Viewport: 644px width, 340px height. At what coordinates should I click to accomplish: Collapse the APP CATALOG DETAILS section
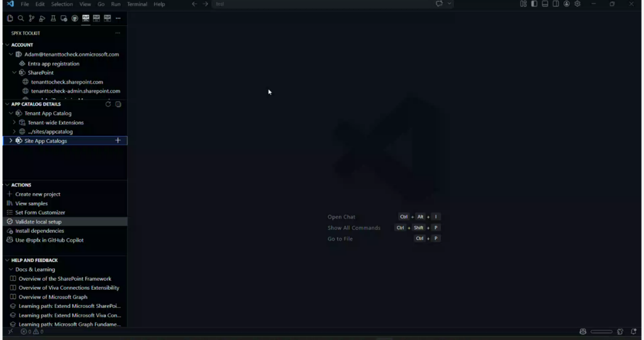pyautogui.click(x=8, y=104)
